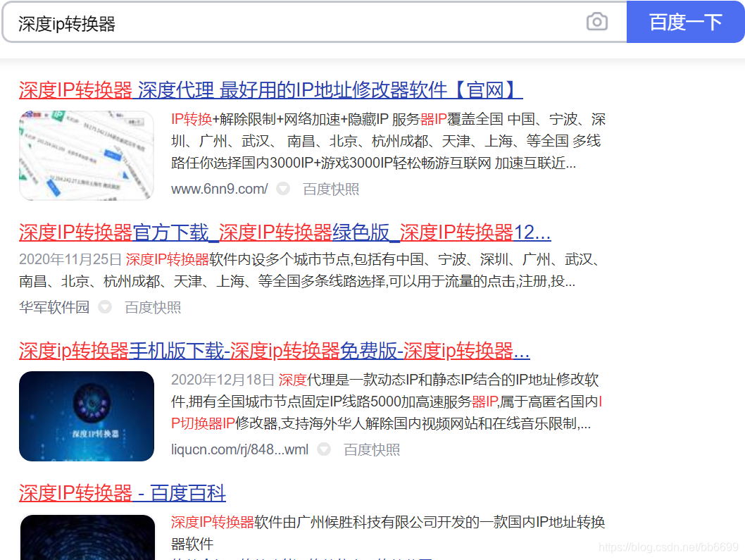The image size is (745, 560).
Task: Open 百度快照 for the 华军软件园 result
Action: pos(153,307)
